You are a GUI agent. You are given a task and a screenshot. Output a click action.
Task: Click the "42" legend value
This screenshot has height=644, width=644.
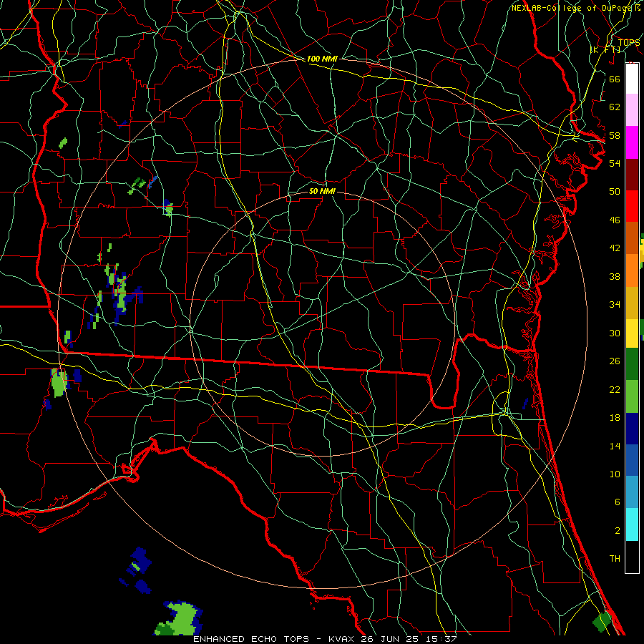[615, 248]
